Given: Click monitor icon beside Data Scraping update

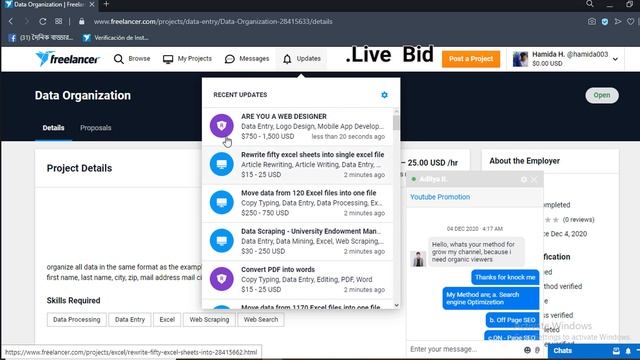Looking at the screenshot, I should point(222,240).
